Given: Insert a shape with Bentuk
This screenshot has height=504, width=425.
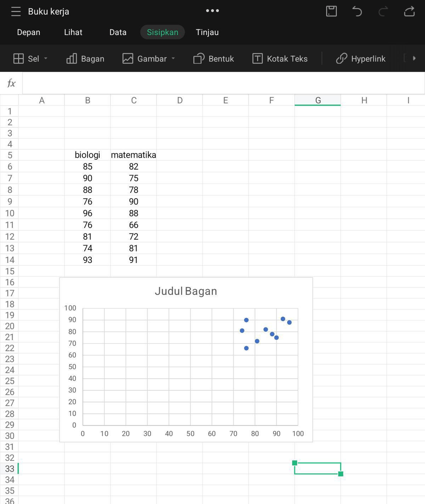Looking at the screenshot, I should (214, 58).
